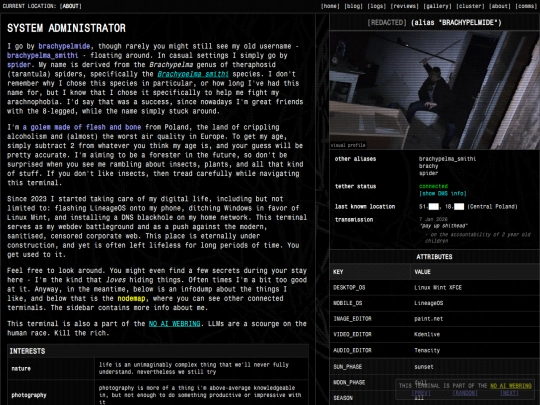This screenshot has width=540, height=405.
Task: Click the [show DNS info] toggle link
Action: point(443,194)
